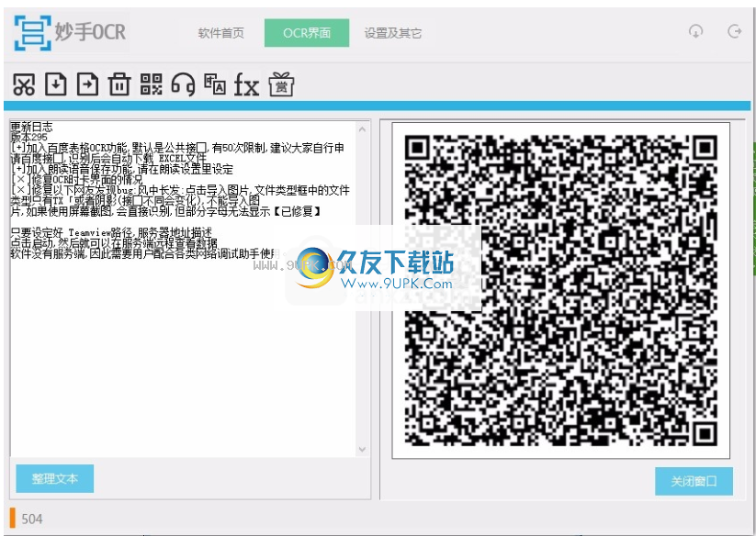Clear content with the trash can icon
Viewport: 756px width, 536px height.
pyautogui.click(x=119, y=84)
